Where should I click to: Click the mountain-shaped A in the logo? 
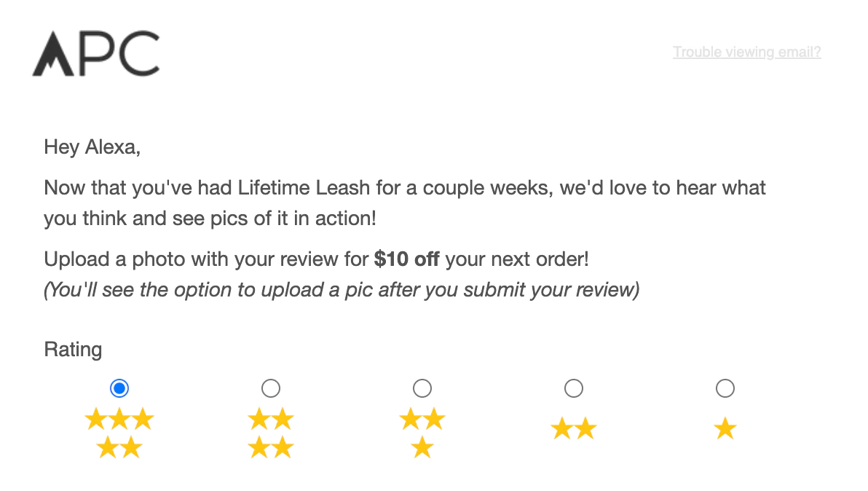[x=53, y=55]
